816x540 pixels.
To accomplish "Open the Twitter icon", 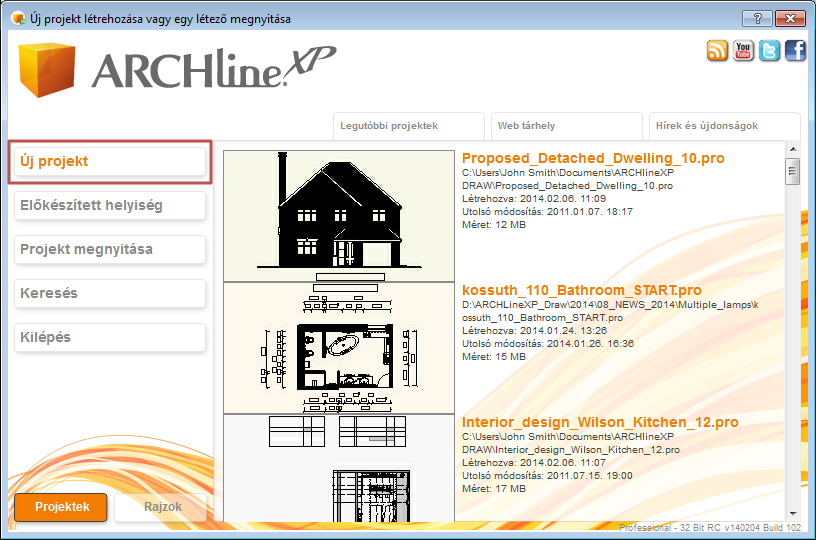I will pyautogui.click(x=769, y=50).
